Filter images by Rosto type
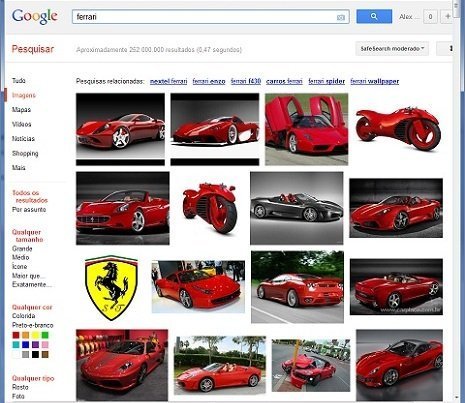The image size is (465, 403). tap(20, 387)
